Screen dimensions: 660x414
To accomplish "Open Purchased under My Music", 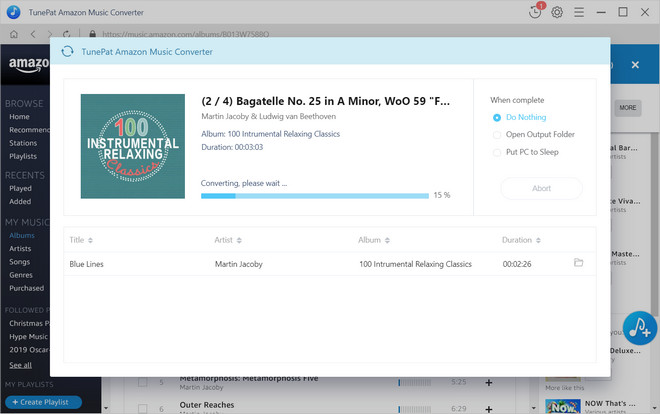I will click(27, 288).
